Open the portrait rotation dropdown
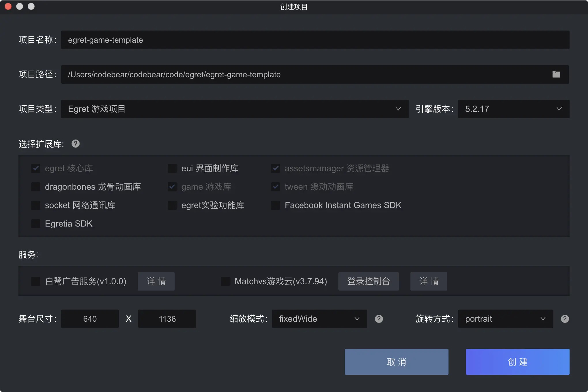 (506, 319)
